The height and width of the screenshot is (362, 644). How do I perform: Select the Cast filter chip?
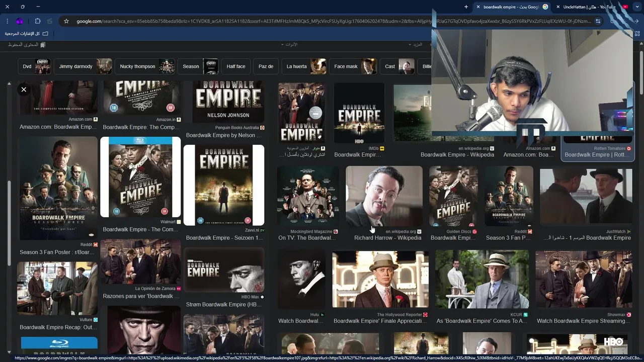[398, 66]
